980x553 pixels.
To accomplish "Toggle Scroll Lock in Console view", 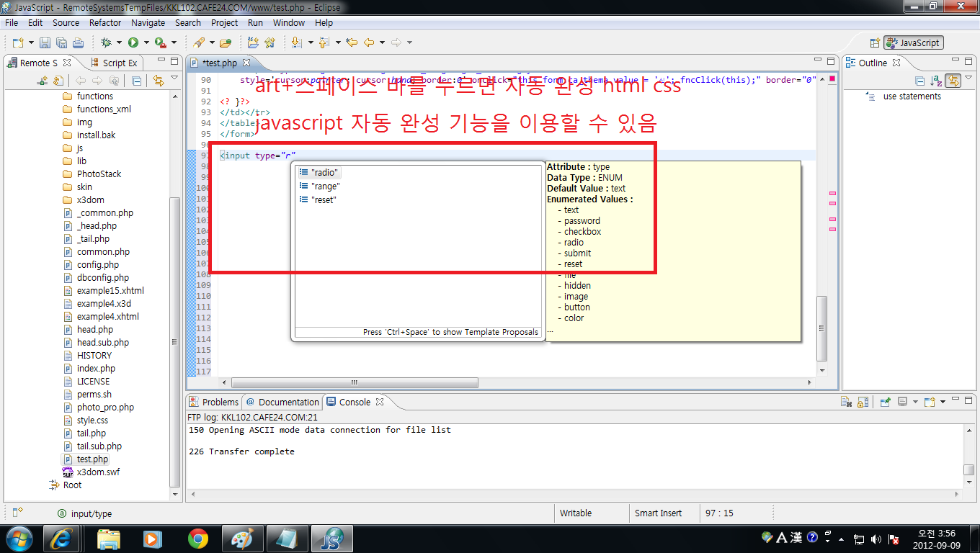I will pos(863,402).
